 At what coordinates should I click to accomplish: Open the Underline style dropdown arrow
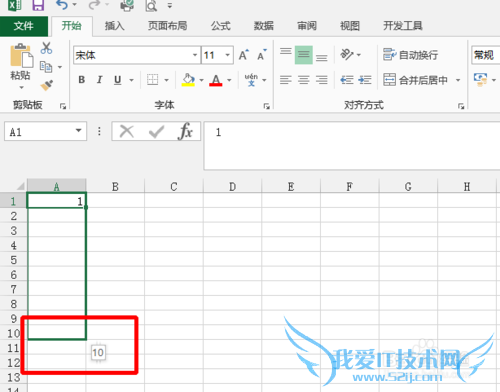pos(132,80)
